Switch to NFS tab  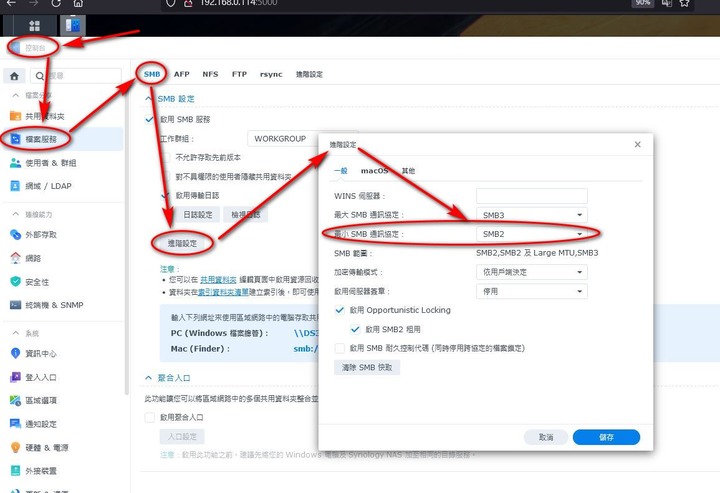pyautogui.click(x=210, y=74)
